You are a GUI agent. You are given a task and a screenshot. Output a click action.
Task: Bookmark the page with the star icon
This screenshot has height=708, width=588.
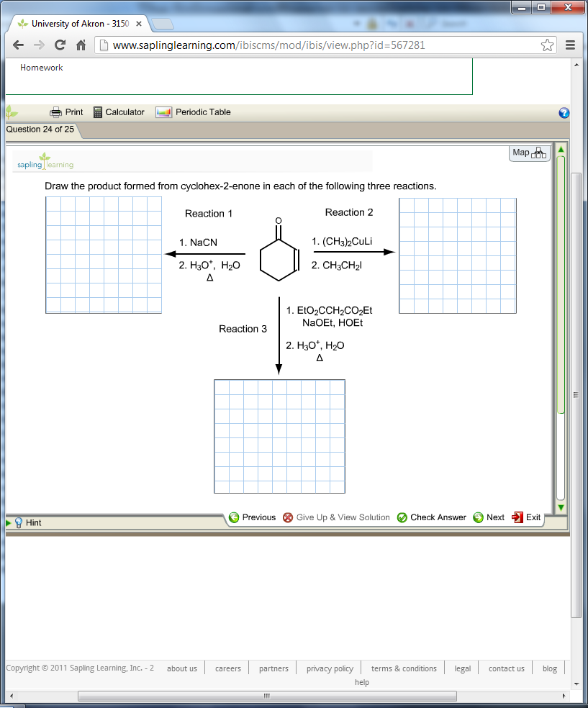(548, 45)
